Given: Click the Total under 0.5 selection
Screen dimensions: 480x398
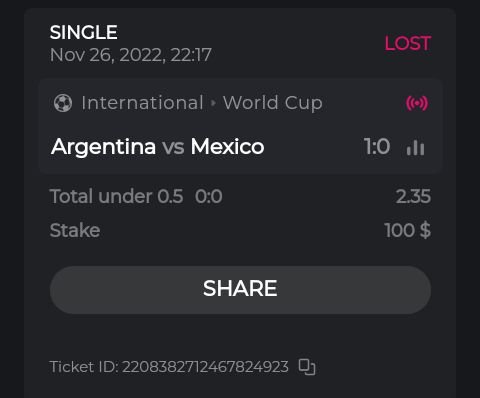Looking at the screenshot, I should pyautogui.click(x=116, y=196).
